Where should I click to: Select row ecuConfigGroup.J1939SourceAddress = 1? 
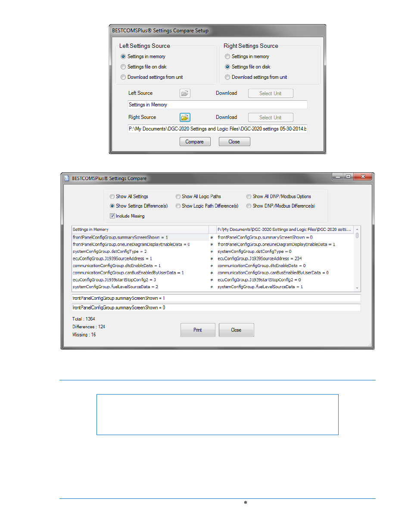point(140,258)
